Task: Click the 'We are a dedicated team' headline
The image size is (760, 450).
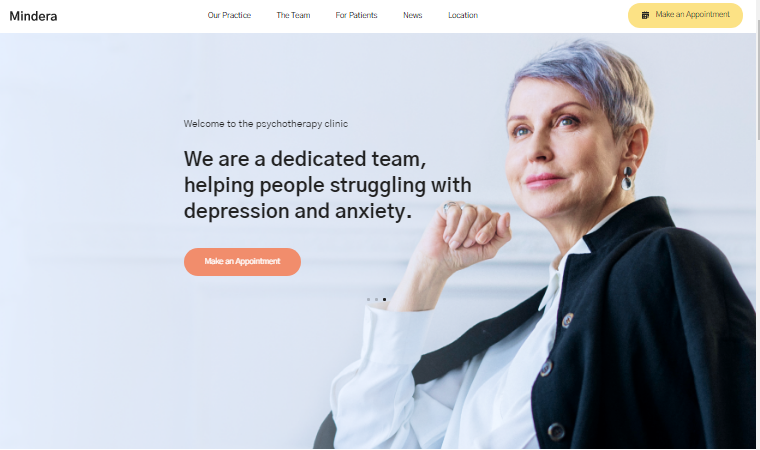Action: coord(305,159)
